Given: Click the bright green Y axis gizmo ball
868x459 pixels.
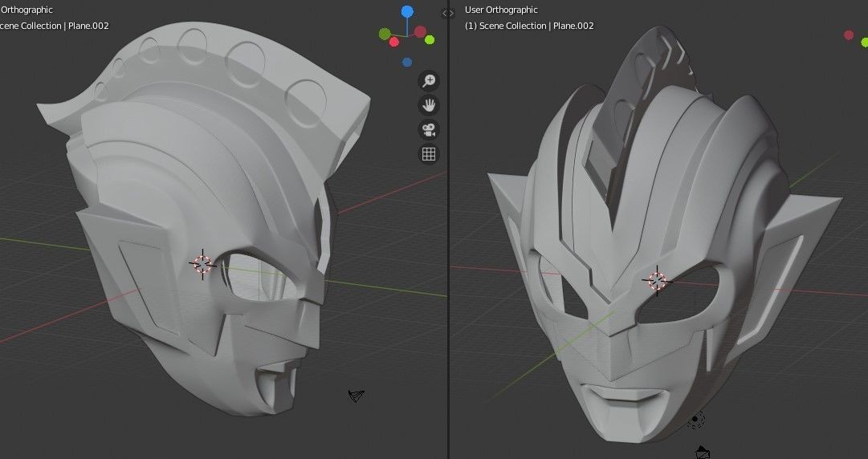Looking at the screenshot, I should pos(430,40).
